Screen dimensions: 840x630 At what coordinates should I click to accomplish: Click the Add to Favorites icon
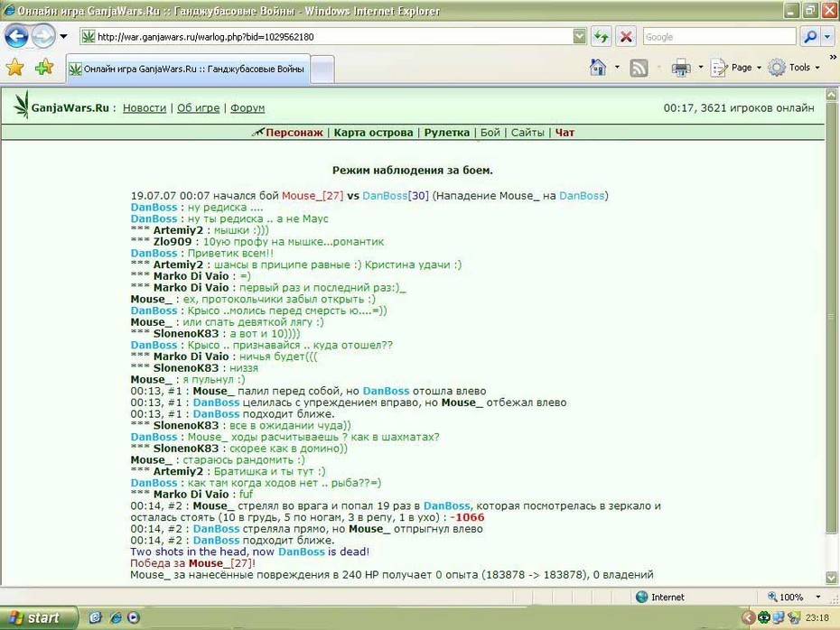click(x=44, y=68)
